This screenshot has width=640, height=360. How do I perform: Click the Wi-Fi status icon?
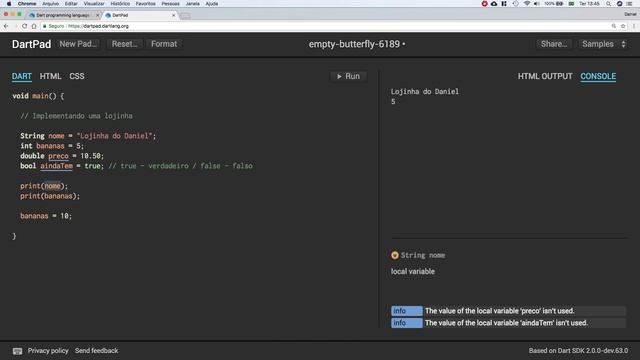tap(527, 4)
